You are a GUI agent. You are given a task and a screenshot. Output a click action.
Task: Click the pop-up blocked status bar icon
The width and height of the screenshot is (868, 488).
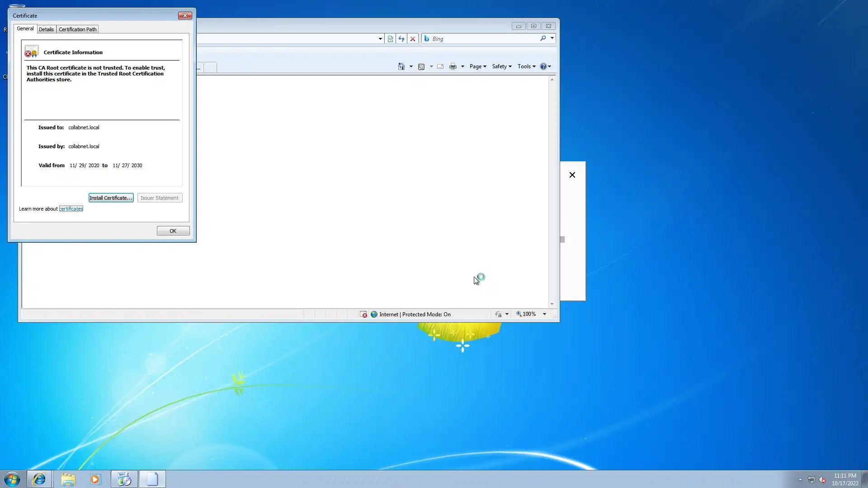click(x=363, y=314)
